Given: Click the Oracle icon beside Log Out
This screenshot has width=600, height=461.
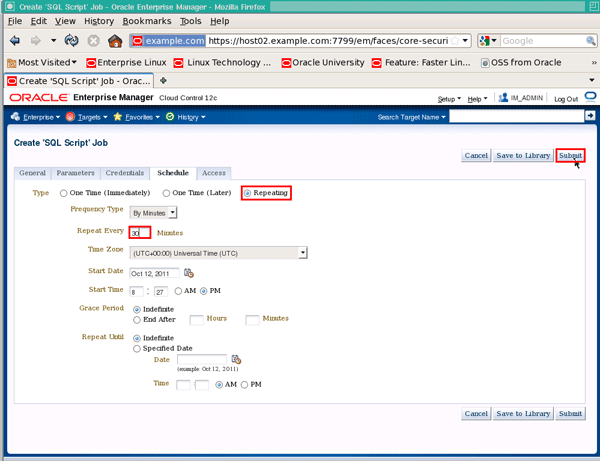Looking at the screenshot, I should pyautogui.click(x=590, y=97).
